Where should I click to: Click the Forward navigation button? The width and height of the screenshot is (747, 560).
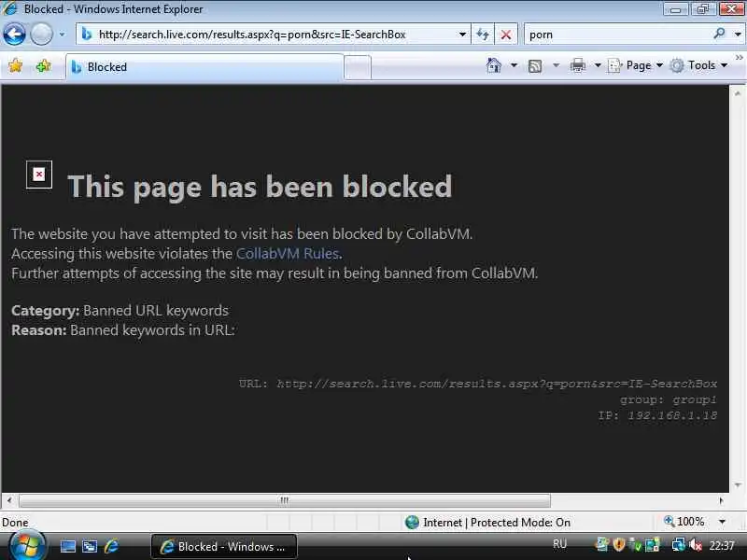pos(41,35)
